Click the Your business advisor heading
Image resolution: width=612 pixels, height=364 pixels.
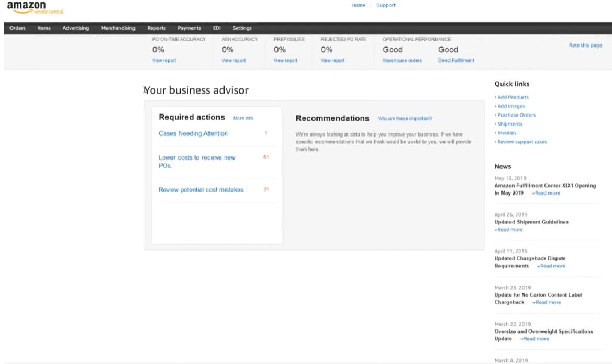(x=196, y=90)
